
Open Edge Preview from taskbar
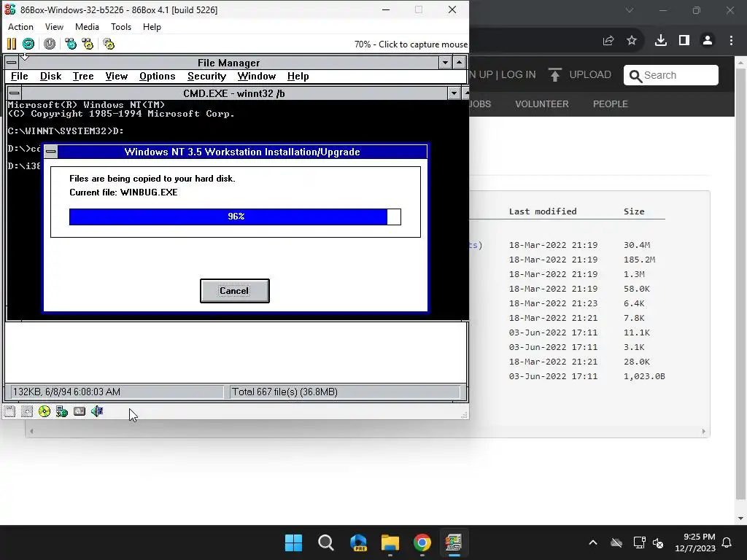pos(358,542)
